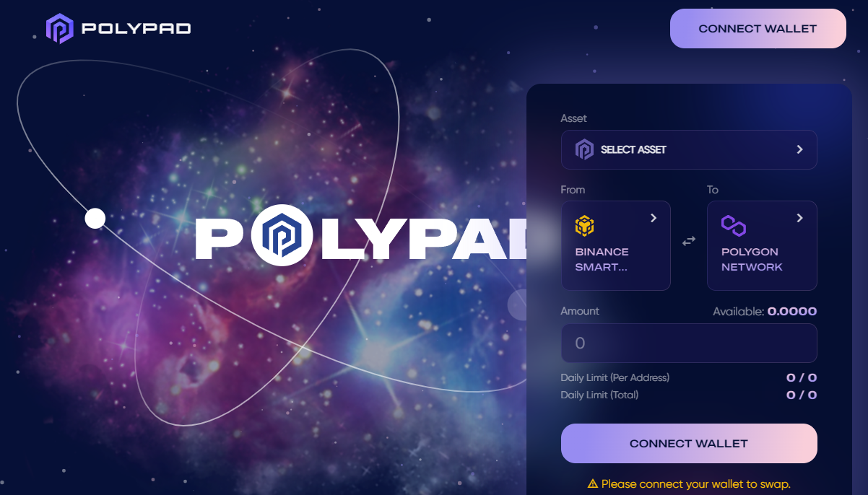Image resolution: width=868 pixels, height=495 pixels.
Task: Click the Available 0.0000 balance value
Action: [792, 312]
